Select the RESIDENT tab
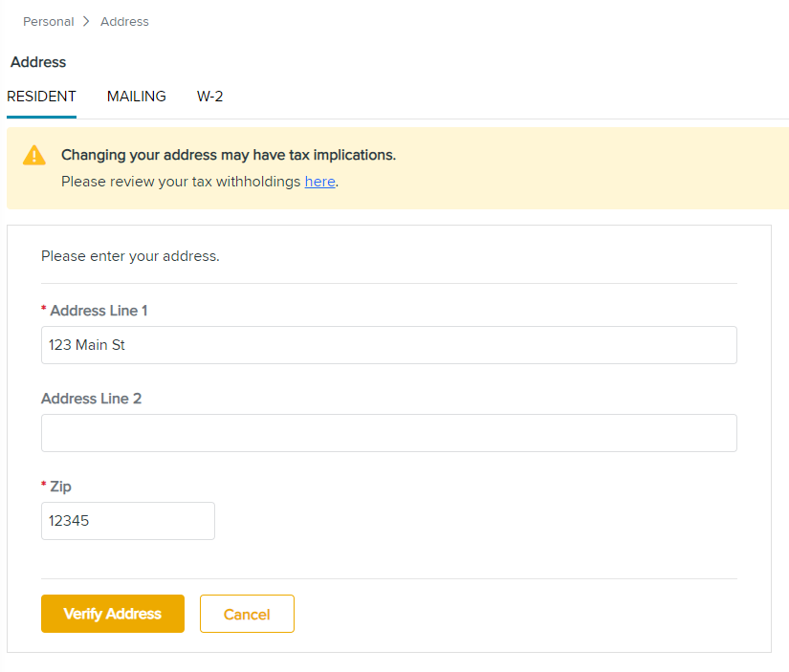789x672 pixels. pyautogui.click(x=41, y=97)
